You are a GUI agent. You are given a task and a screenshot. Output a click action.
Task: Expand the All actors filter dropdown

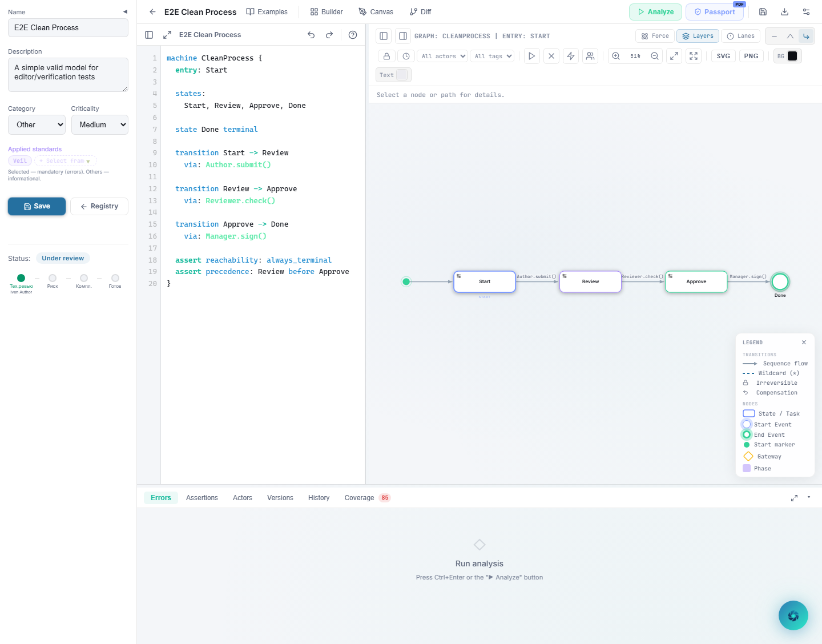[x=443, y=56]
